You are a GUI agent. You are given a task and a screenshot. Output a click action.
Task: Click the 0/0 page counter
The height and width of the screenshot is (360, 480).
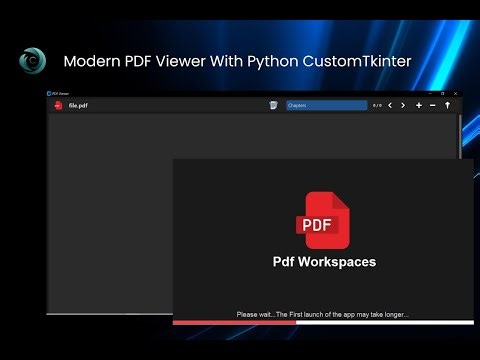tap(377, 105)
